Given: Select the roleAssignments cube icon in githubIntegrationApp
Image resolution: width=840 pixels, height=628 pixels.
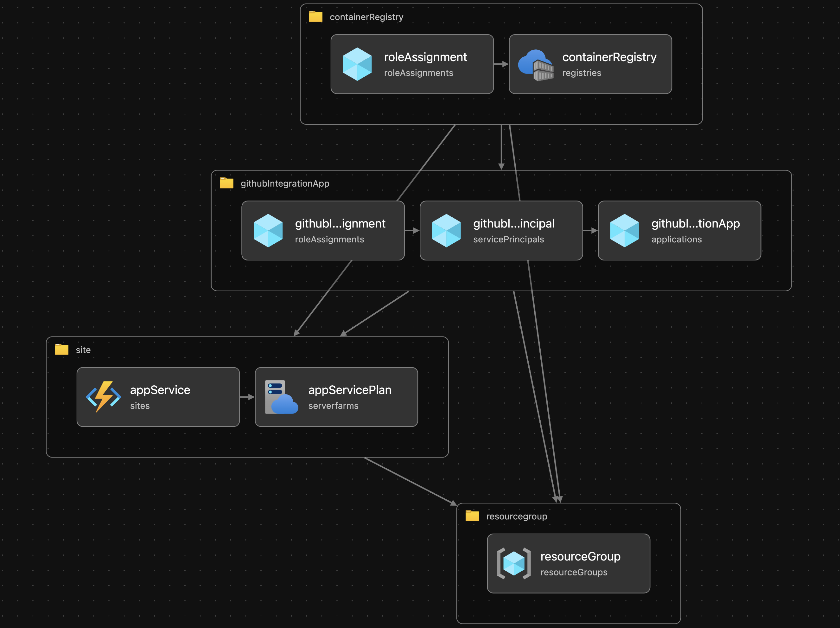Looking at the screenshot, I should pos(269,231).
